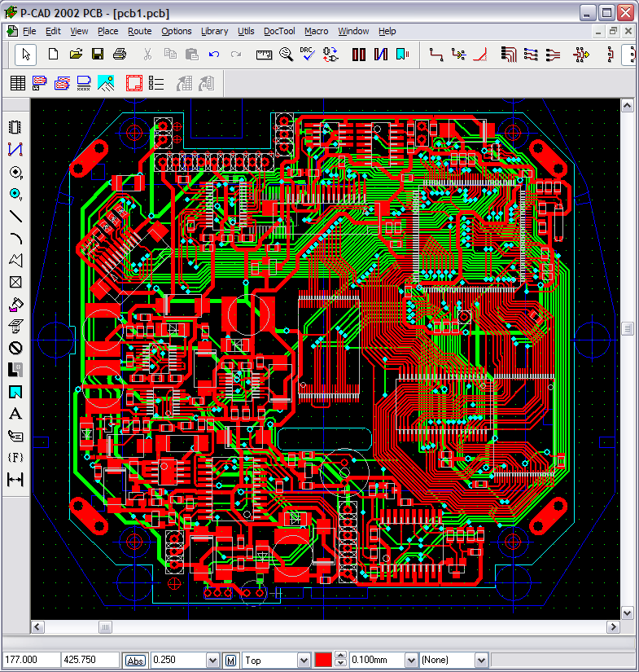Image resolution: width=639 pixels, height=672 pixels.
Task: Click the Cut scissors icon
Action: [147, 55]
